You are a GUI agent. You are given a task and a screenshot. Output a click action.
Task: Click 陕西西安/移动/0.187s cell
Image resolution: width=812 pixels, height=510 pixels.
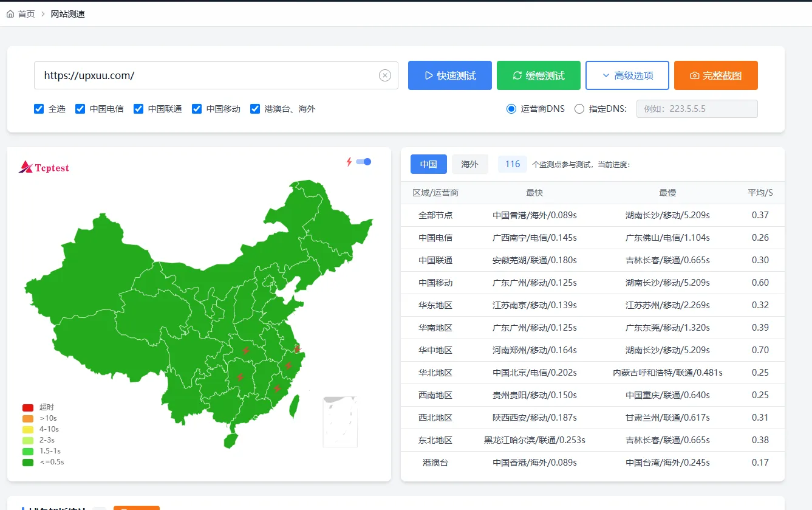[534, 418]
